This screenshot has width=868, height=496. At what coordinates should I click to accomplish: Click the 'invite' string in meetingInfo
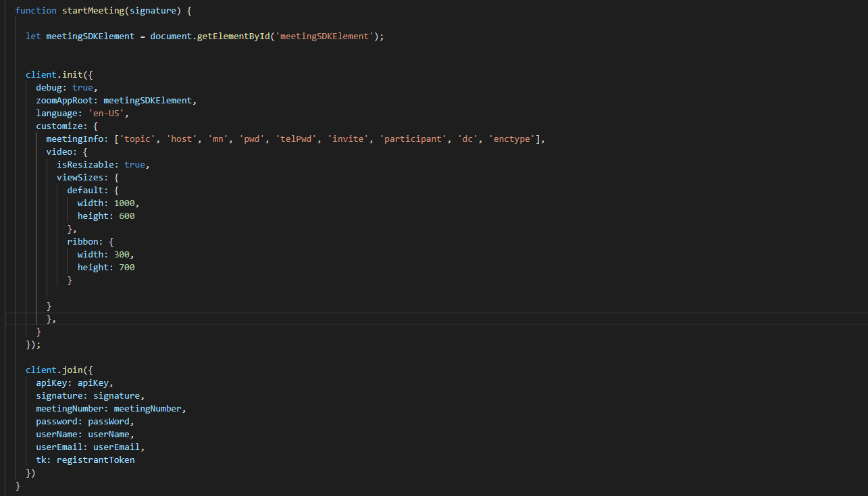pyautogui.click(x=347, y=139)
